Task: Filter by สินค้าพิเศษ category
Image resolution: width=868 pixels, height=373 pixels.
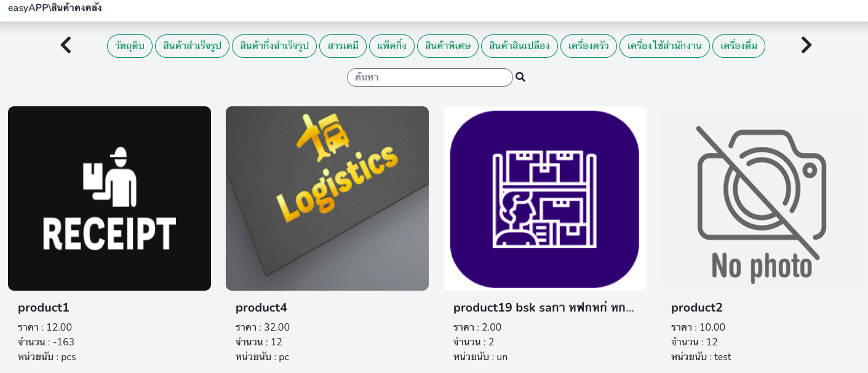Action: (448, 46)
